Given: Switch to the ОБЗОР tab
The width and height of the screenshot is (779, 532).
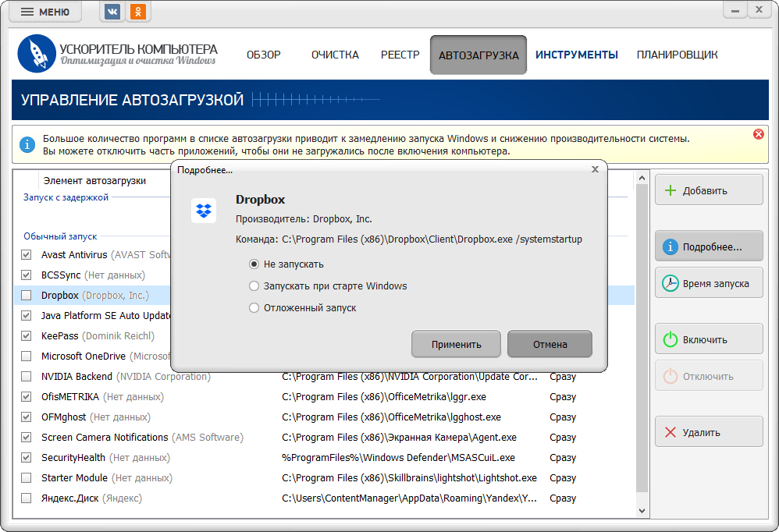Looking at the screenshot, I should tap(264, 55).
